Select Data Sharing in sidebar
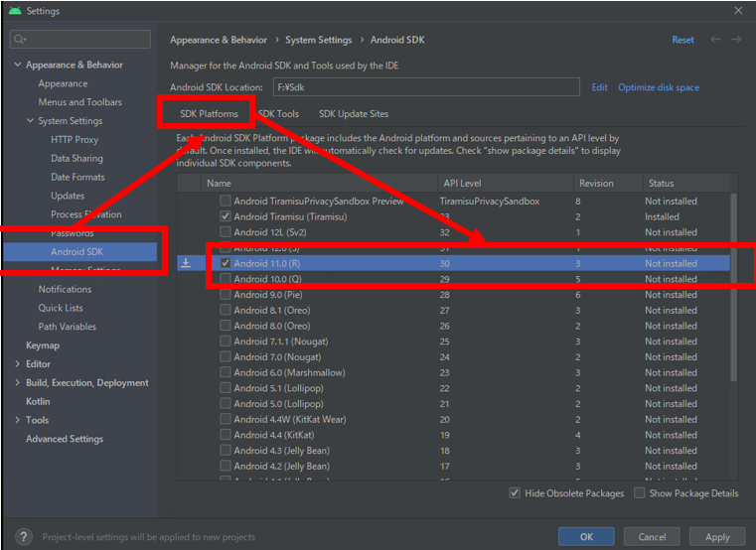Image resolution: width=756 pixels, height=550 pixels. tap(76, 158)
